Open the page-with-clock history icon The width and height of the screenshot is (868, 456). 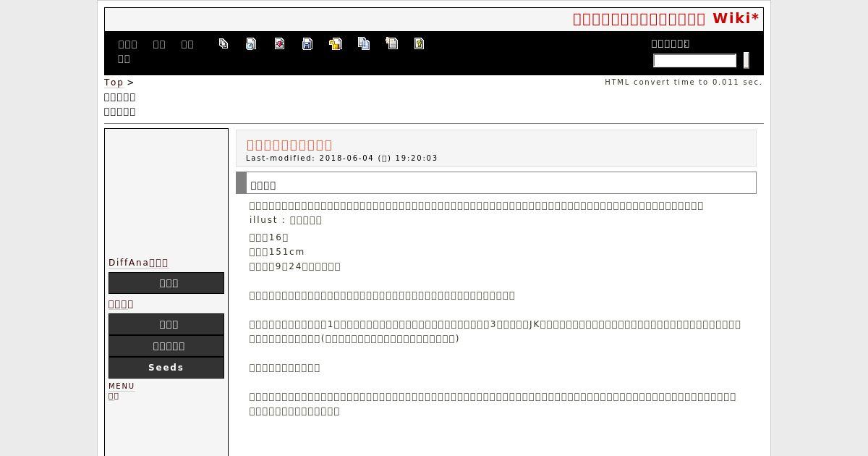click(251, 43)
